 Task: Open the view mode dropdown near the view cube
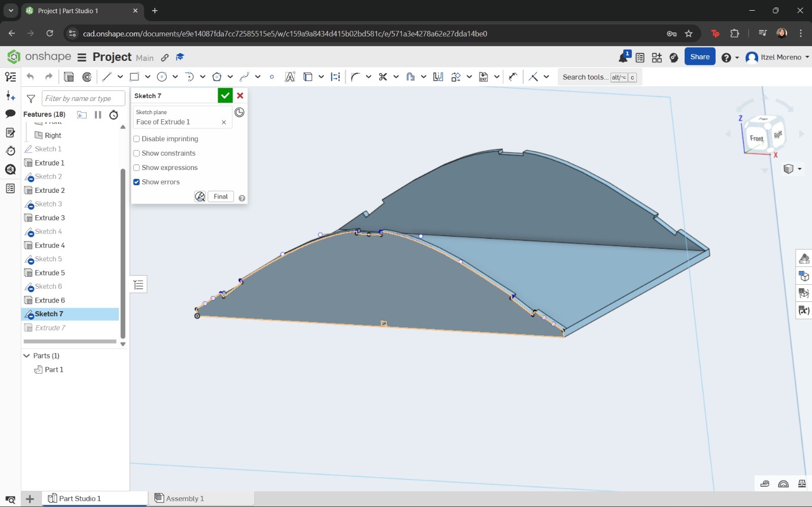tap(798, 168)
